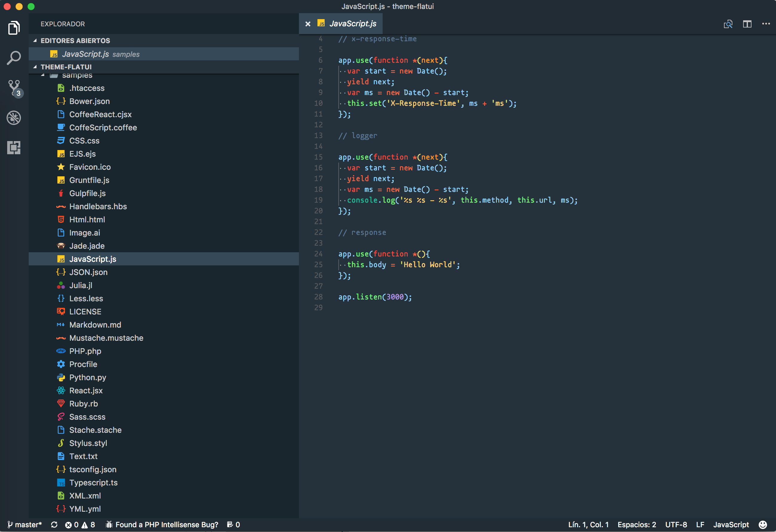Open the Search view icon
This screenshot has height=532, width=776.
point(14,58)
